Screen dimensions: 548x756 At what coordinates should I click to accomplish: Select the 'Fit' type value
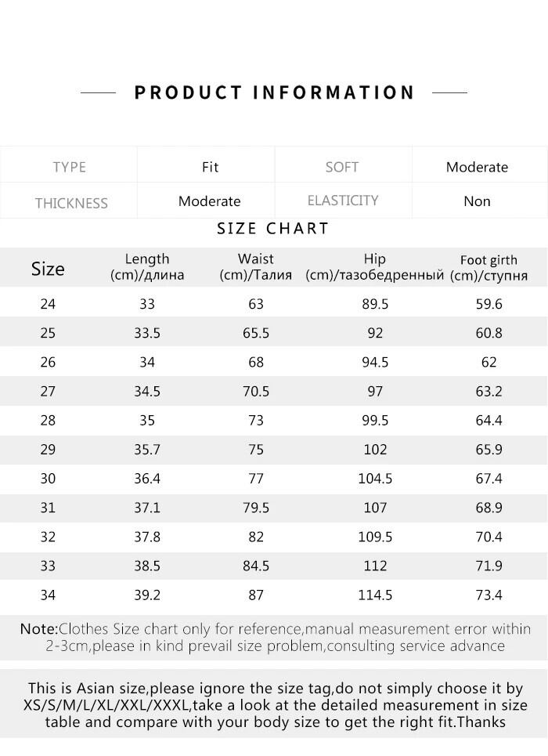coord(210,167)
